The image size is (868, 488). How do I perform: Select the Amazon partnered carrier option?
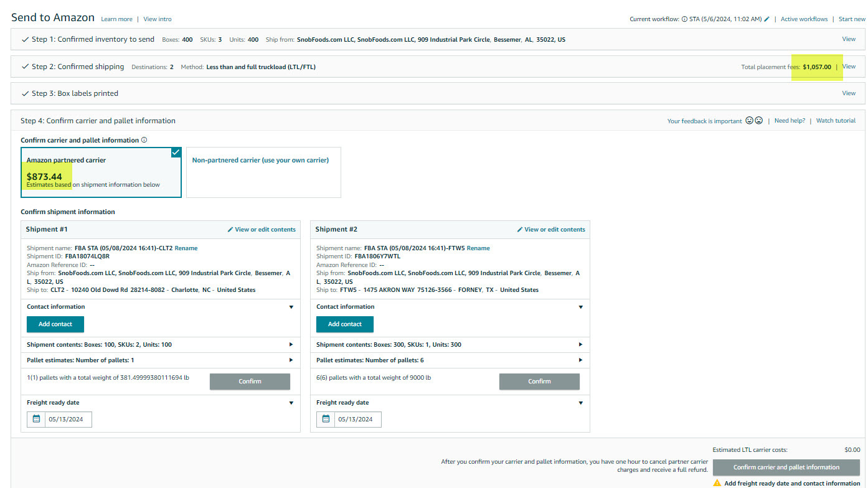coord(101,172)
